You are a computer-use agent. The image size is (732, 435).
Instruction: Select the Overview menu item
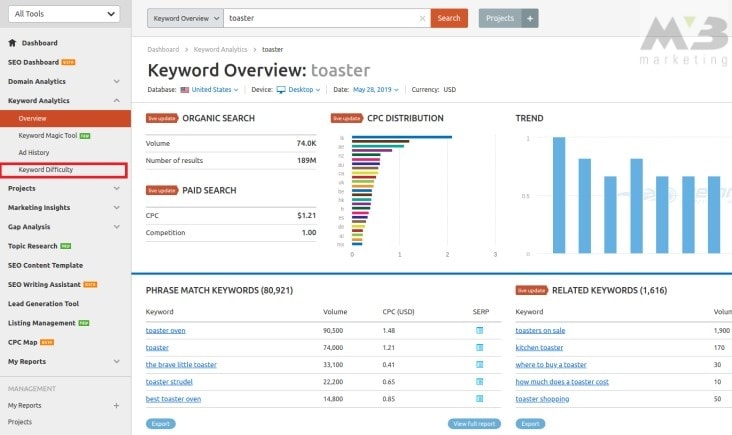click(x=65, y=119)
